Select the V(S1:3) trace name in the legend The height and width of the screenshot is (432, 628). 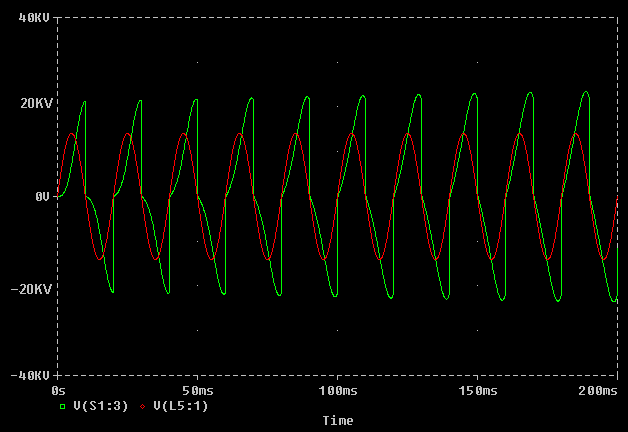pos(100,406)
